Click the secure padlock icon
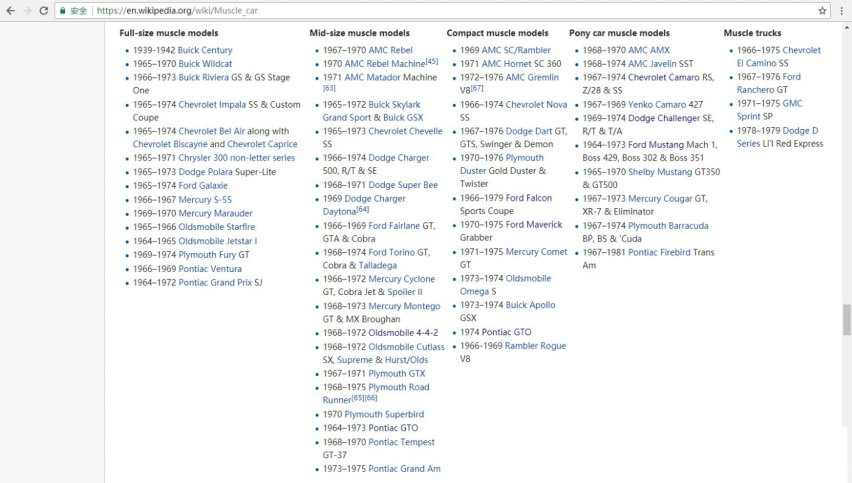Screen dimensions: 852x483 click(63, 10)
